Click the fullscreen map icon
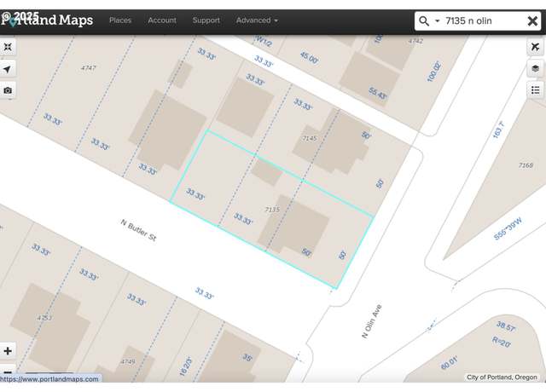This screenshot has width=546, height=392. pos(8,47)
